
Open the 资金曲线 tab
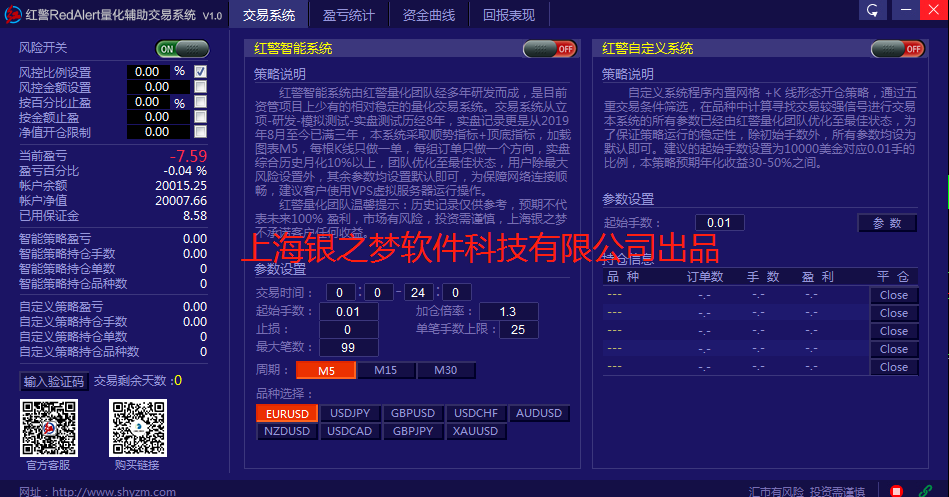tap(429, 15)
